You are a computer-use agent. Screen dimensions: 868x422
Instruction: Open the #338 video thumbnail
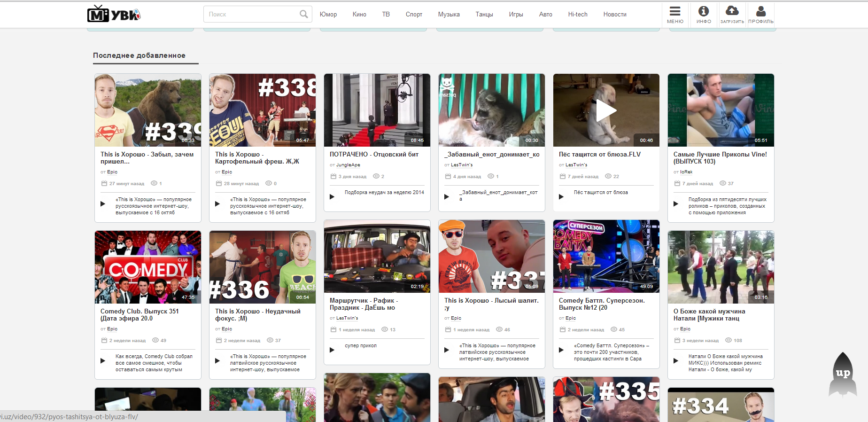point(263,110)
